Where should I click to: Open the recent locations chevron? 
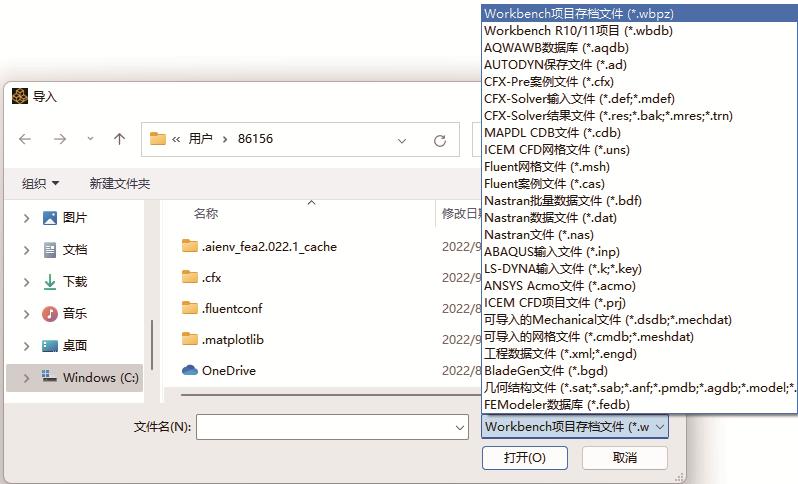[x=90, y=138]
